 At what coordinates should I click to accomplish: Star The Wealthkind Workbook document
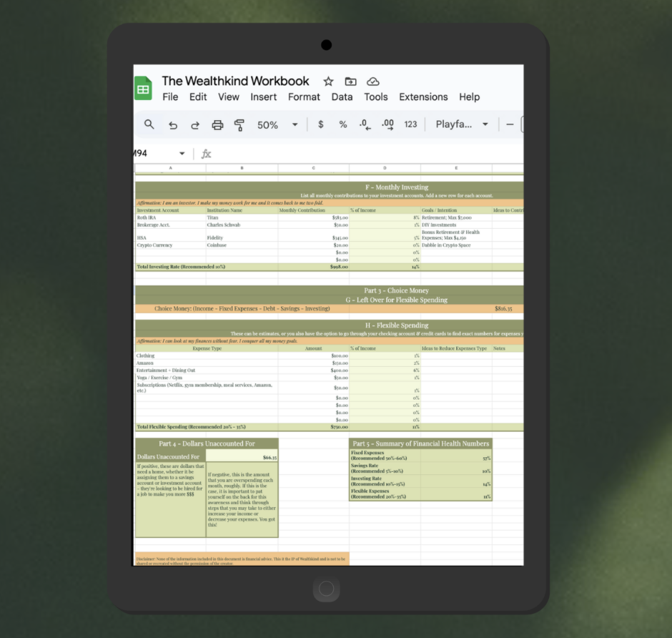coord(328,82)
